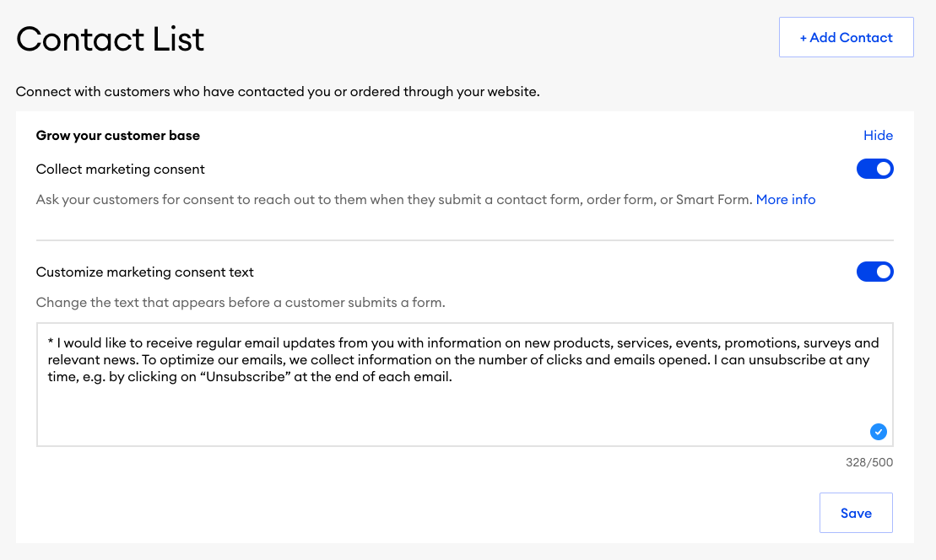Hide the Grow your customer base section
The image size is (936, 560).
(x=878, y=136)
